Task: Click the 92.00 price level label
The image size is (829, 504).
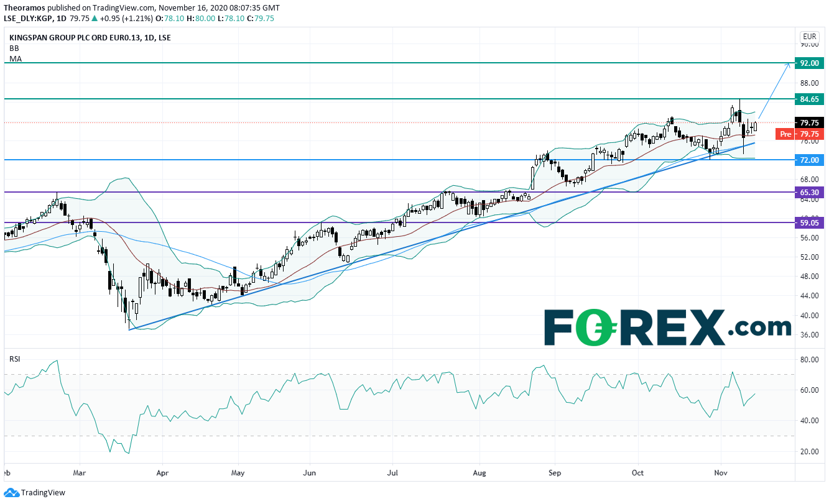Action: 809,63
